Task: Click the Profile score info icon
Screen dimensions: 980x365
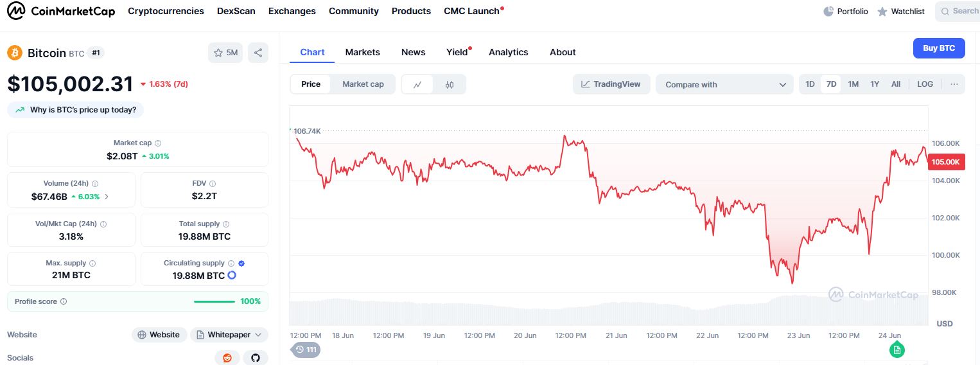Action: 64,301
